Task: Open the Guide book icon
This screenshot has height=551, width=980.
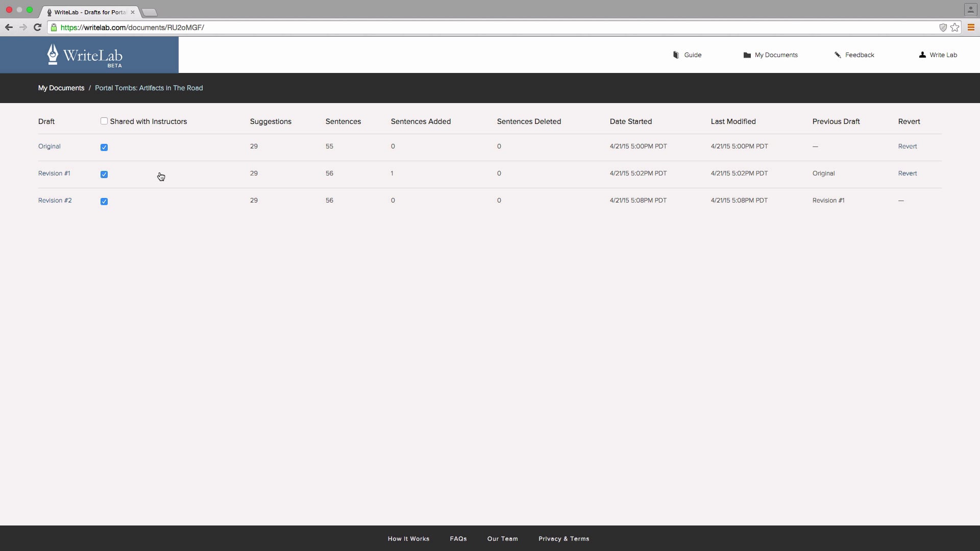Action: (x=676, y=55)
